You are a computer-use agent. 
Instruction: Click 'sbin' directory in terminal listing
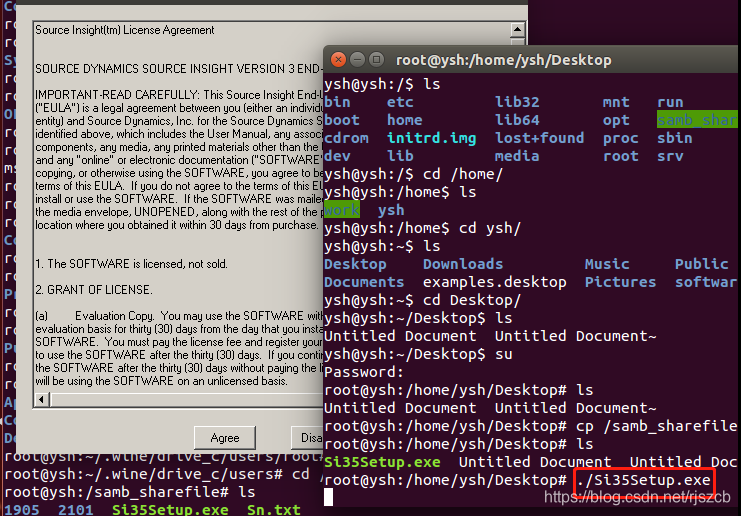pos(675,138)
